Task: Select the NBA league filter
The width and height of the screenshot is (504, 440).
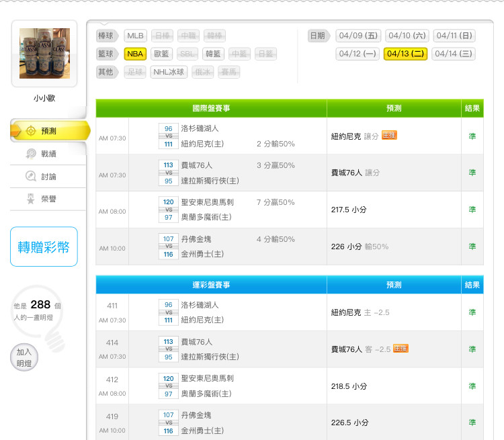Action: (x=135, y=54)
